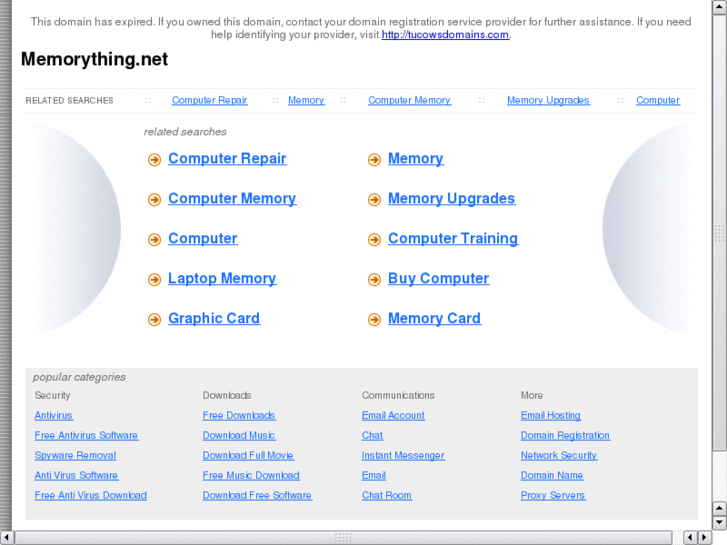
Task: Open Computer Memory in the top related searches bar
Action: pyautogui.click(x=409, y=100)
